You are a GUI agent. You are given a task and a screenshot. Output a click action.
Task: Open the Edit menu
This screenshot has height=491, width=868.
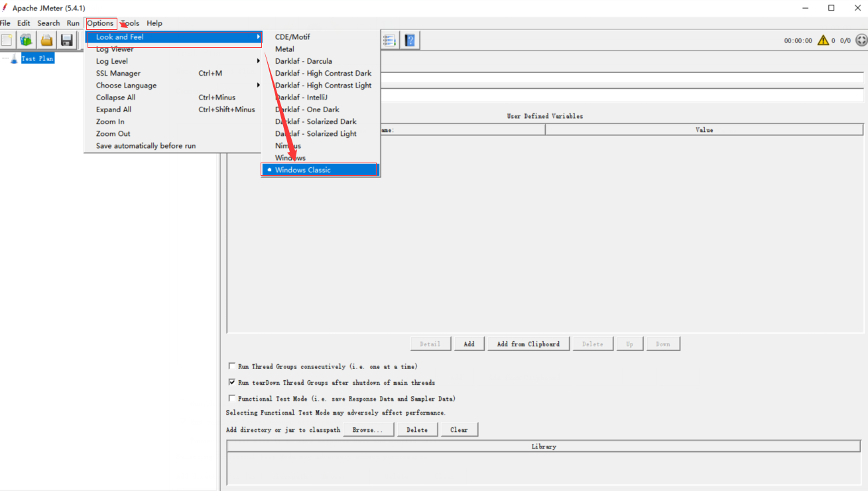24,23
